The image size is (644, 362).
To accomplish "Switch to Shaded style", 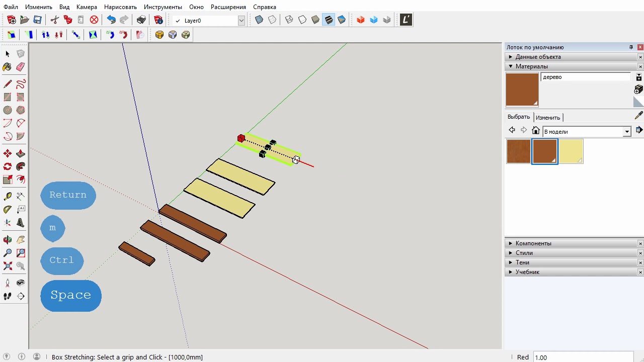I will [x=315, y=20].
